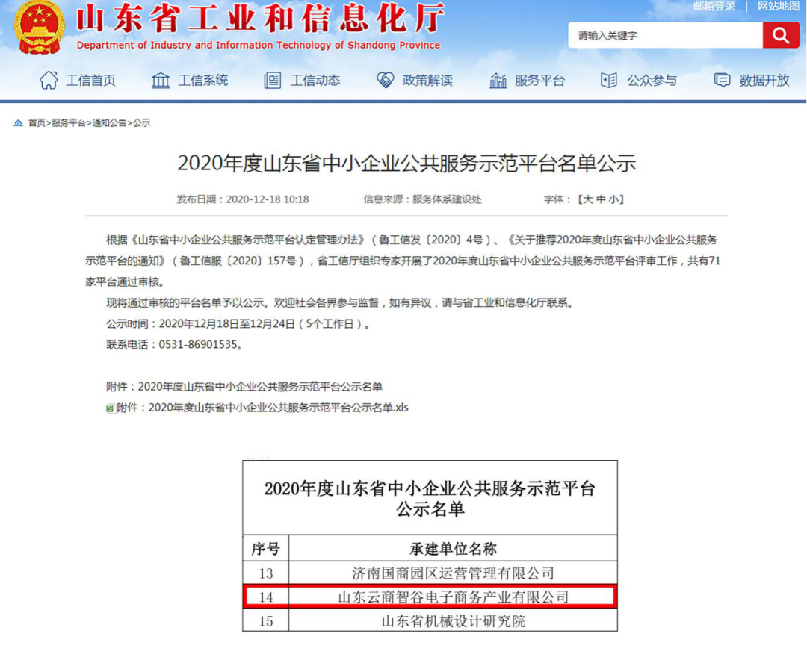Viewport: 807px width, 672px height.
Task: Open the 工信动态 menu item
Action: [x=315, y=80]
